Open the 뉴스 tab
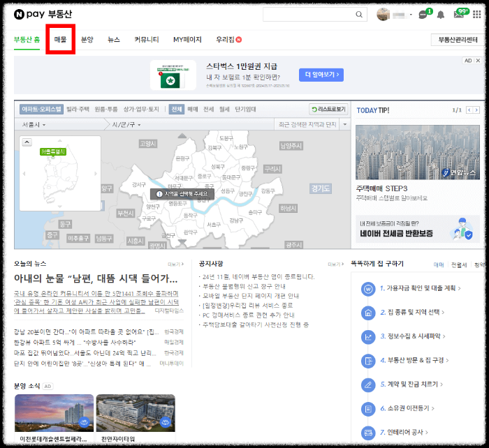This screenshot has height=448, width=489. coord(113,40)
